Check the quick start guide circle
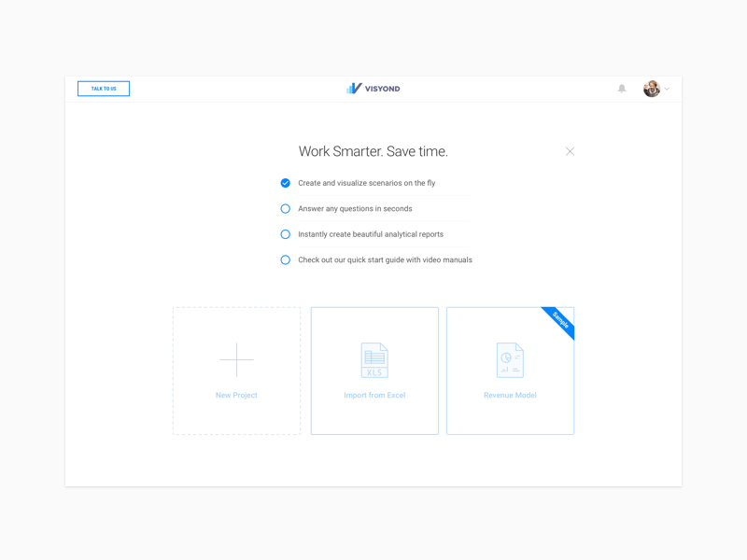The width and height of the screenshot is (747, 560). (286, 260)
